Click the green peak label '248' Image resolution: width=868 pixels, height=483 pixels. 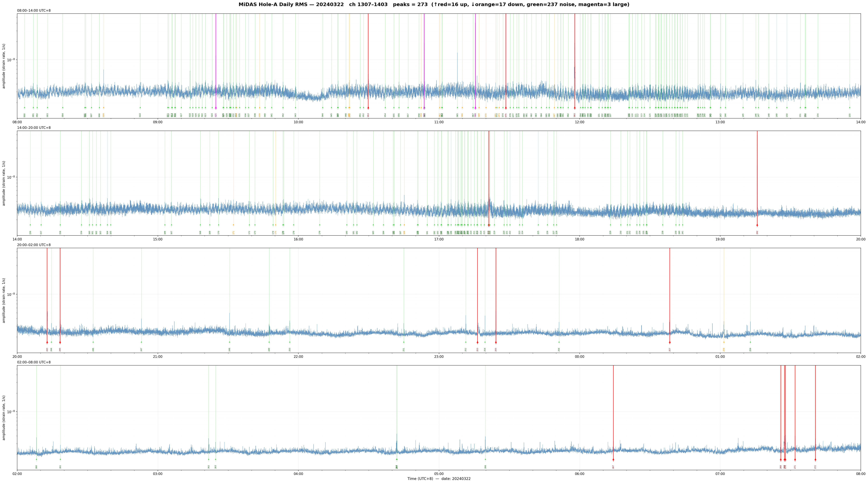click(x=229, y=349)
